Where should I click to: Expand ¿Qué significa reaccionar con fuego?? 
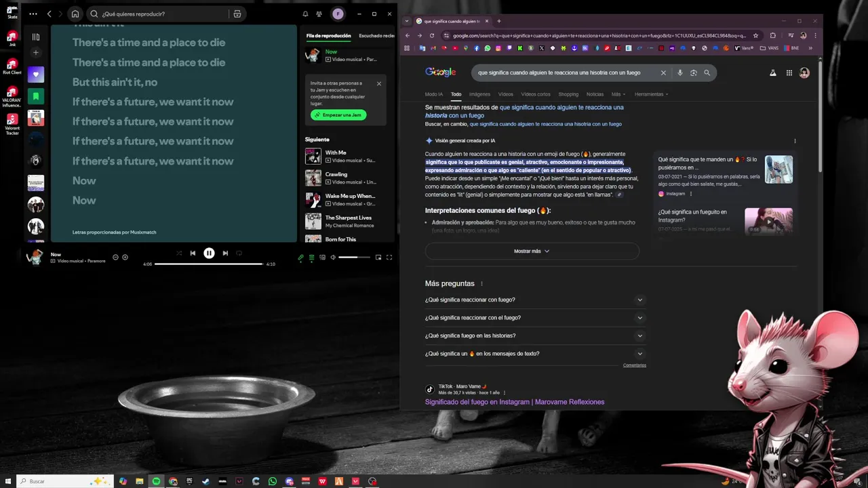click(535, 300)
